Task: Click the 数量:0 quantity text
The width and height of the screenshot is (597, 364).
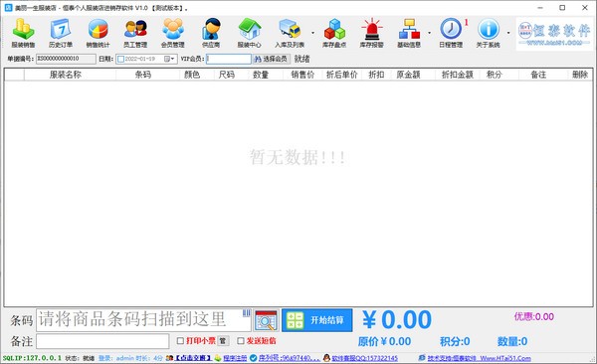Action: point(512,341)
